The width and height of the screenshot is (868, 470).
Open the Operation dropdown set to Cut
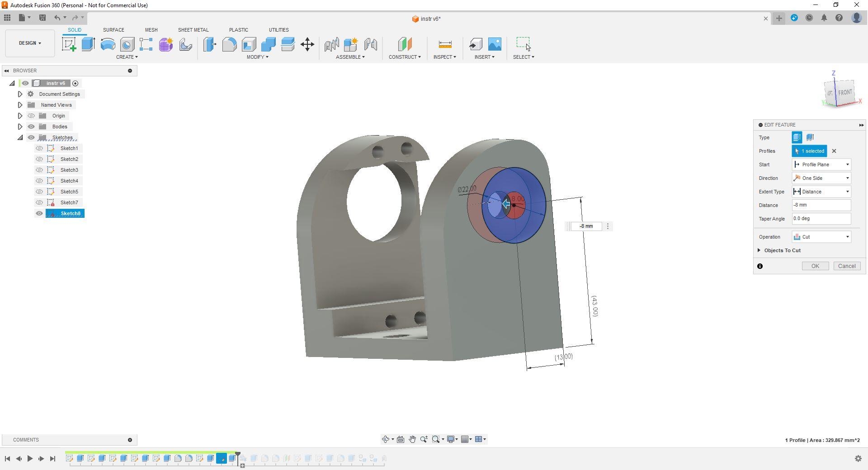point(821,237)
